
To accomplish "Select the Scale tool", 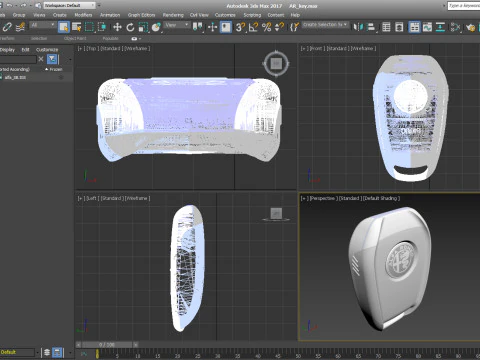I will pos(143,27).
